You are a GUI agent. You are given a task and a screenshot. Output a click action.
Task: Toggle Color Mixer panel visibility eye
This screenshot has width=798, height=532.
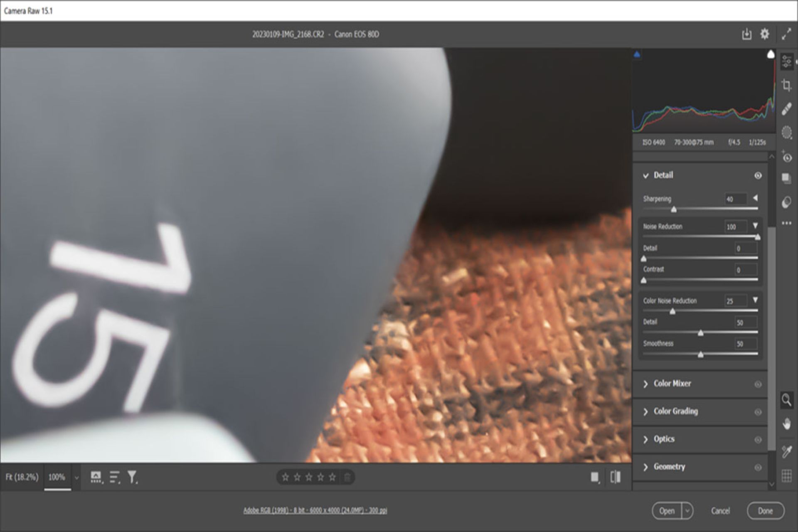(x=758, y=384)
